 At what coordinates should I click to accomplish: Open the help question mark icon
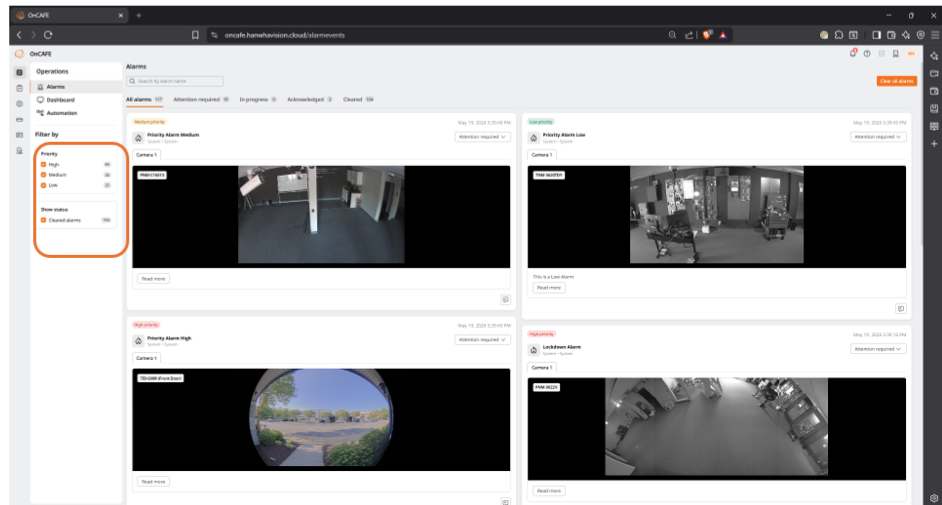[867, 54]
